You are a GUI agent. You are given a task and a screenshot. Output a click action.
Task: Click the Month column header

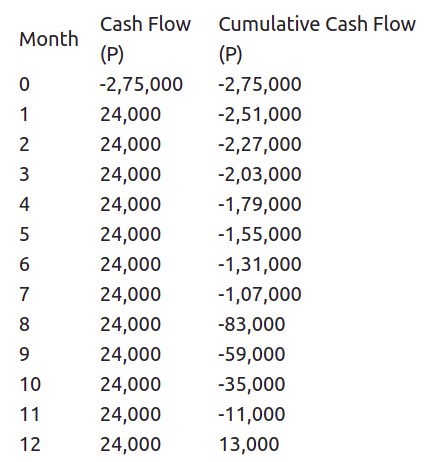pyautogui.click(x=49, y=39)
